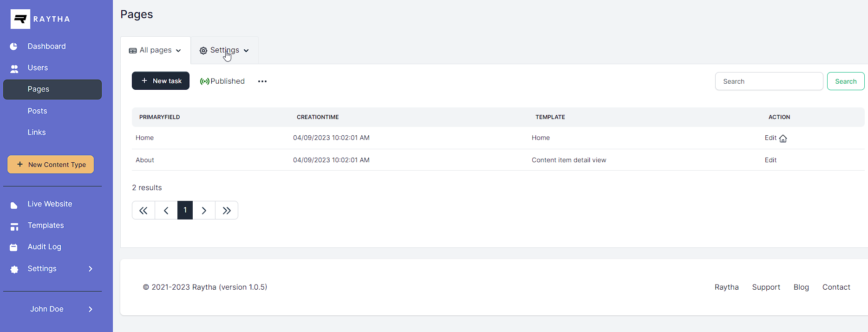This screenshot has height=332, width=868.
Task: Open Links in the sidebar
Action: point(37,133)
